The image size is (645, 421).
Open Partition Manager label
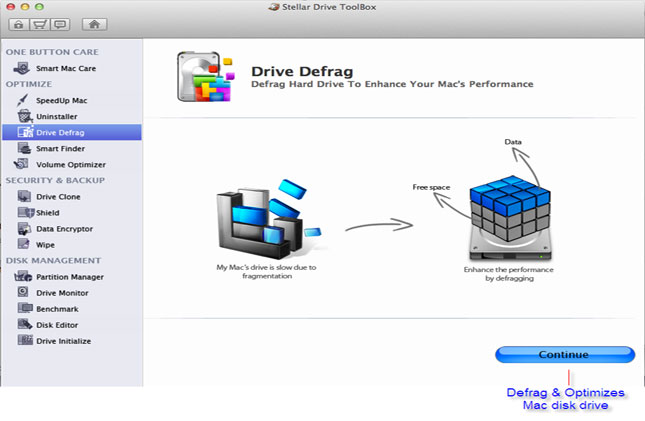70,277
